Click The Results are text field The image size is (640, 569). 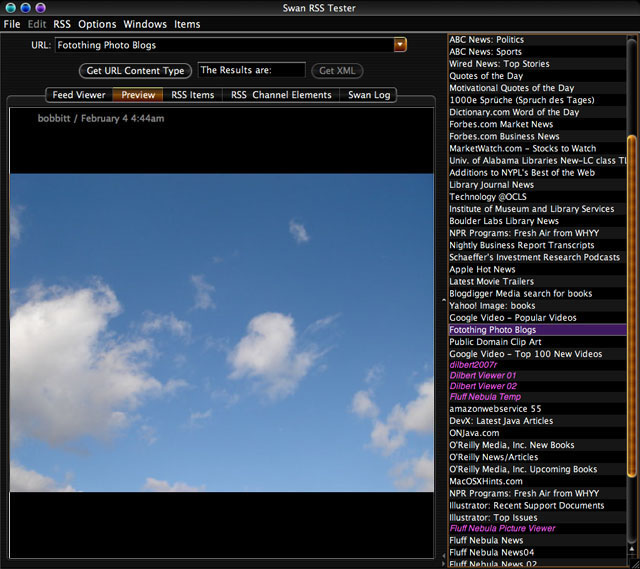pos(251,71)
